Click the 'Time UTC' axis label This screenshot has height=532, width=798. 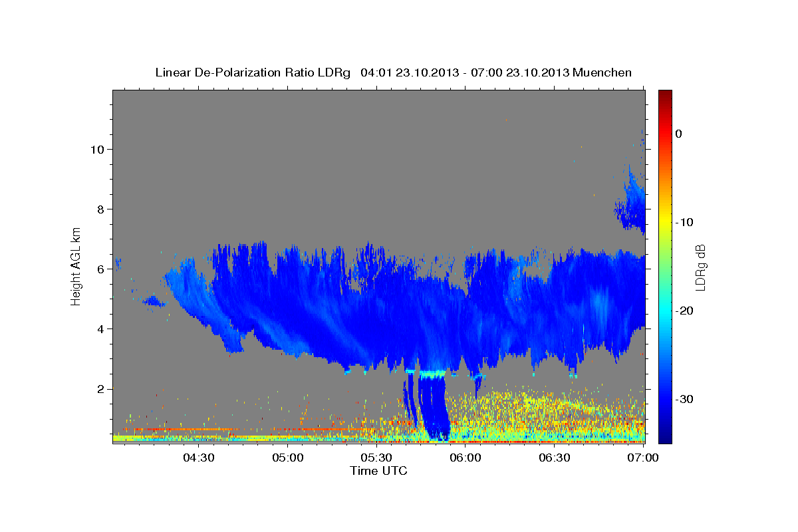[x=378, y=471]
